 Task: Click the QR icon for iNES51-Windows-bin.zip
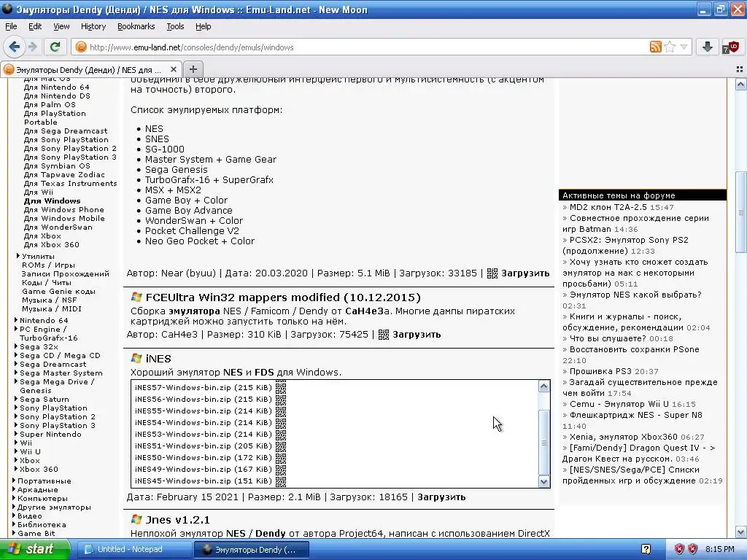pos(281,446)
